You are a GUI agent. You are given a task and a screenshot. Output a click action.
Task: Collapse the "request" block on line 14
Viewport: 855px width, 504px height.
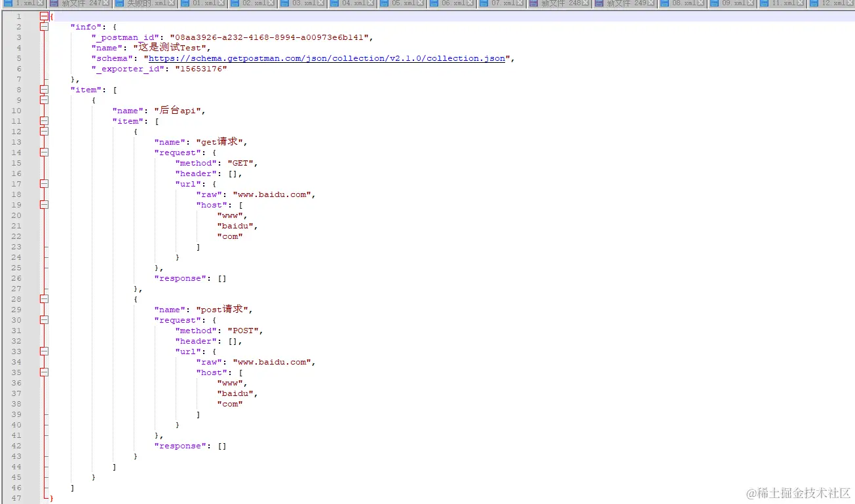(x=44, y=153)
